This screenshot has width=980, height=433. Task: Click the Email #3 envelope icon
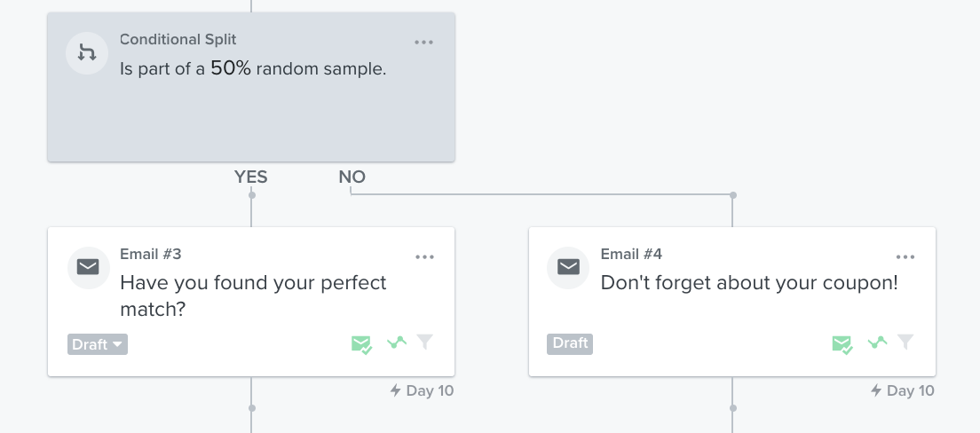[x=87, y=267]
